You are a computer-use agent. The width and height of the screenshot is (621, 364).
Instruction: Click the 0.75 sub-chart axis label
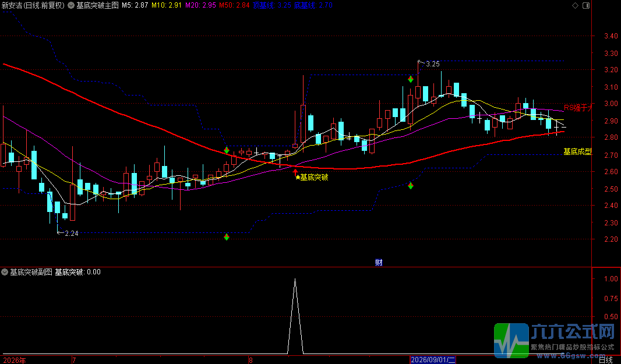click(611, 298)
